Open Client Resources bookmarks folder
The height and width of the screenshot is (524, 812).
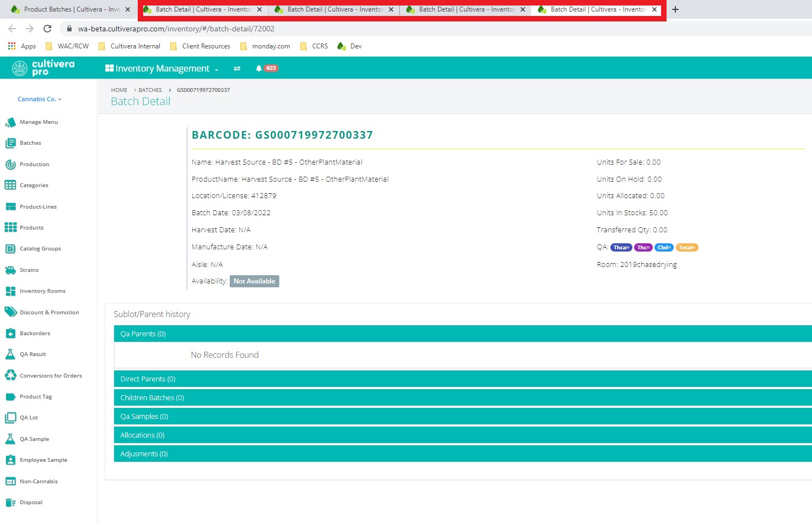pyautogui.click(x=200, y=46)
